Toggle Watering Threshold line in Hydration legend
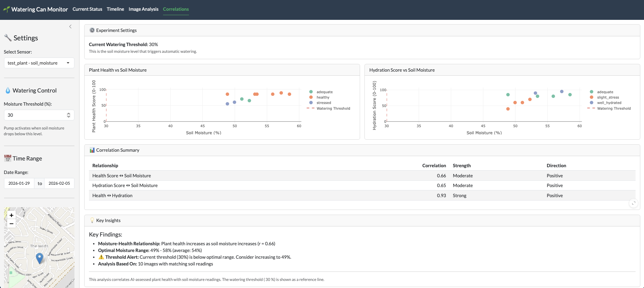The width and height of the screenshot is (644, 288). tap(613, 108)
